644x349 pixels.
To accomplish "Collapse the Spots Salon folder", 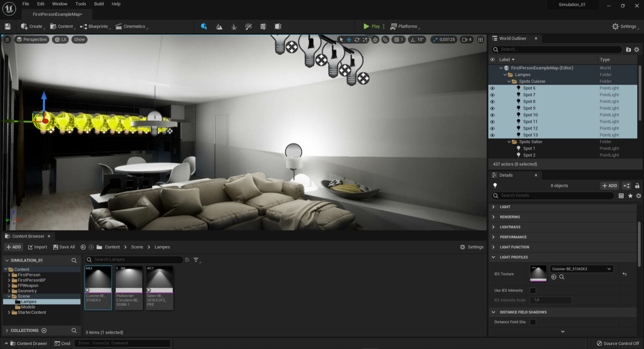I will coord(509,142).
